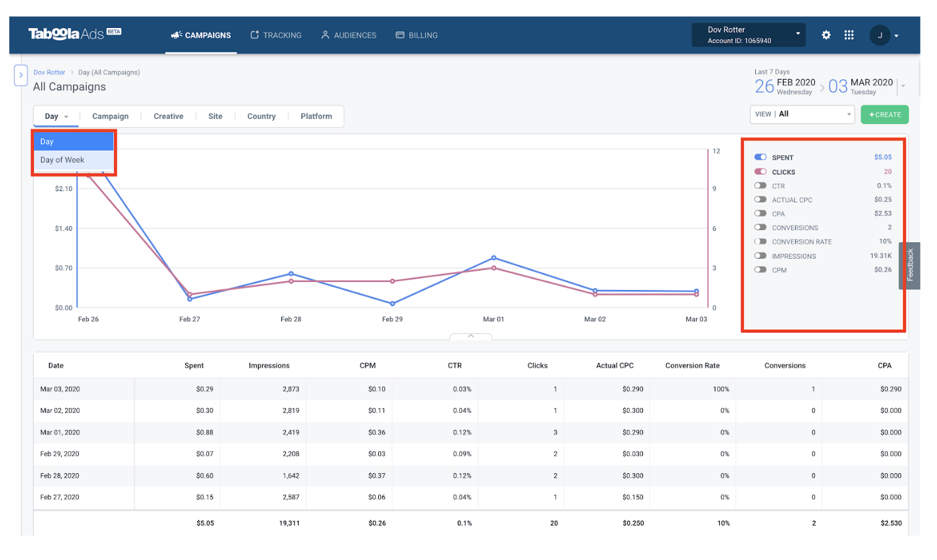Image resolution: width=937 pixels, height=560 pixels.
Task: Select the Country tab
Action: 261,116
